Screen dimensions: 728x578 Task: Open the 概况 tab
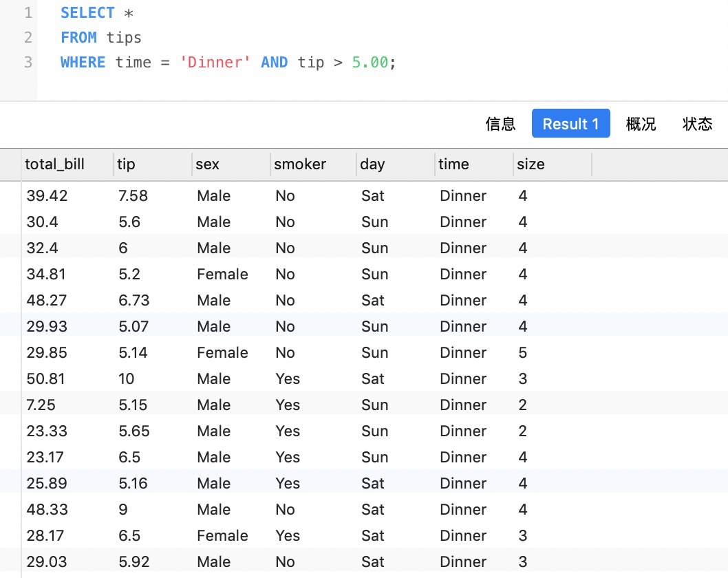(x=641, y=124)
